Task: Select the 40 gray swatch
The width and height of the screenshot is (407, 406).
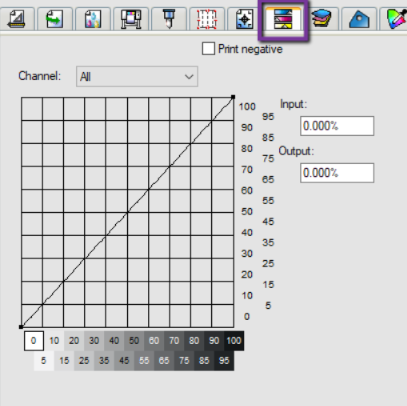Action: [x=114, y=341]
